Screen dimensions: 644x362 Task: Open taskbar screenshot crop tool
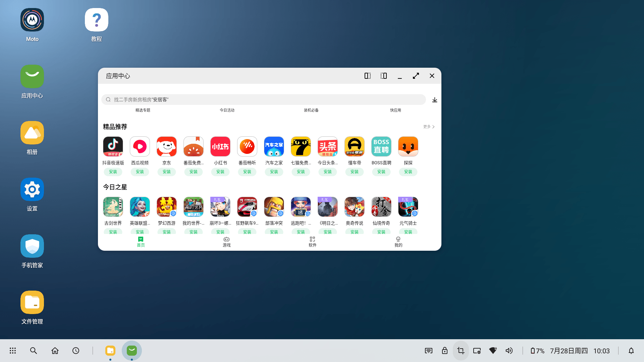(461, 351)
